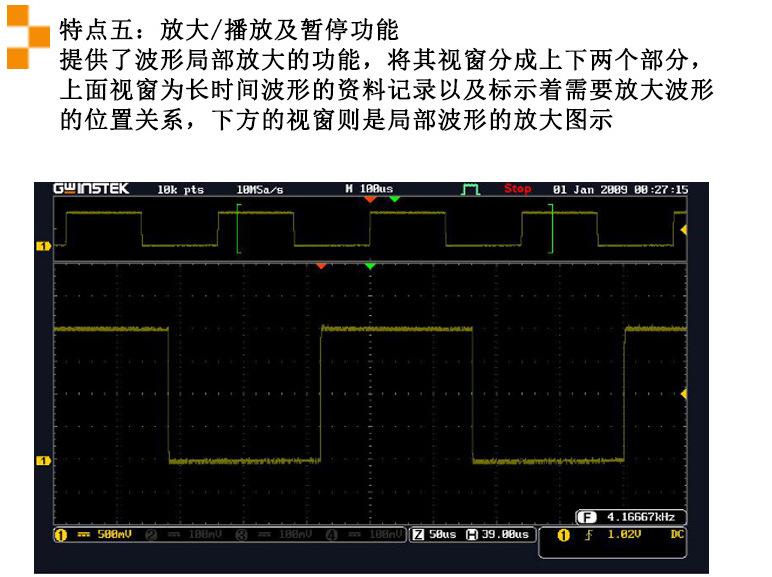
Task: Click the yellow trigger level arrow on right edge
Action: (x=684, y=394)
